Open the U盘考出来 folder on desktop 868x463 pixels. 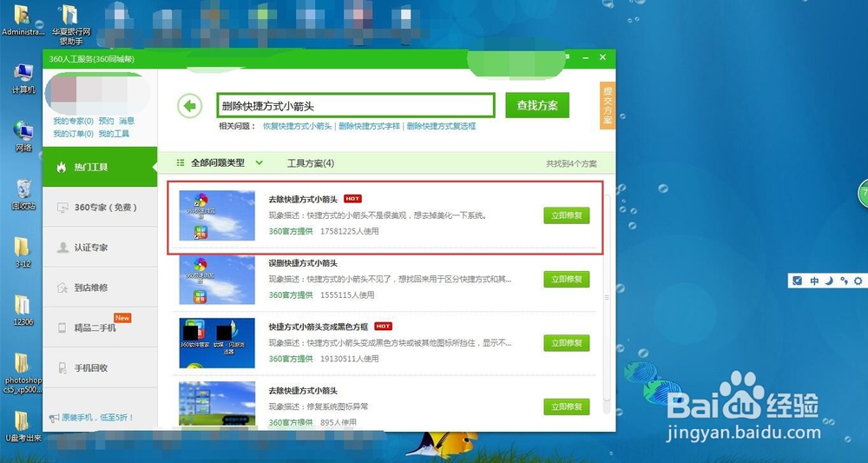(23, 426)
